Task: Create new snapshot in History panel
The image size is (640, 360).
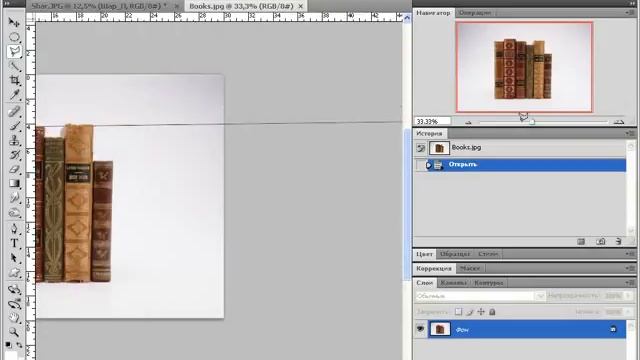Action: click(600, 242)
